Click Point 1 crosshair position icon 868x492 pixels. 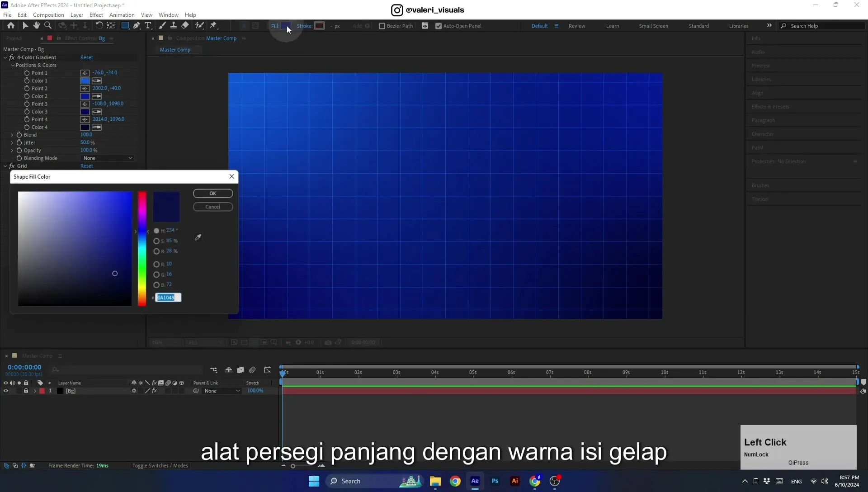pyautogui.click(x=85, y=73)
